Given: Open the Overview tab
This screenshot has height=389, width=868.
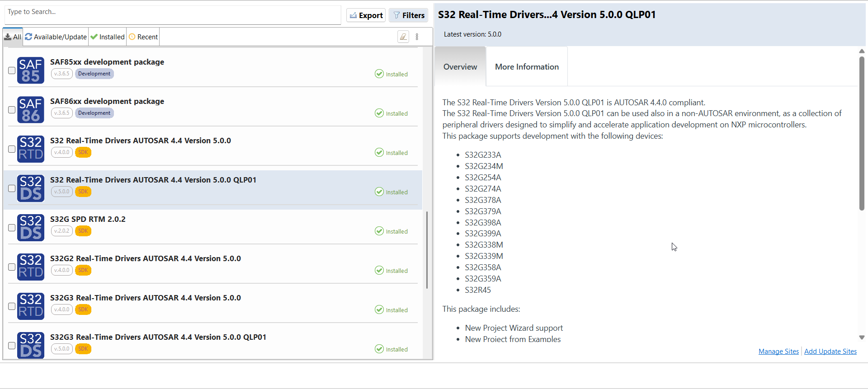Looking at the screenshot, I should point(460,67).
